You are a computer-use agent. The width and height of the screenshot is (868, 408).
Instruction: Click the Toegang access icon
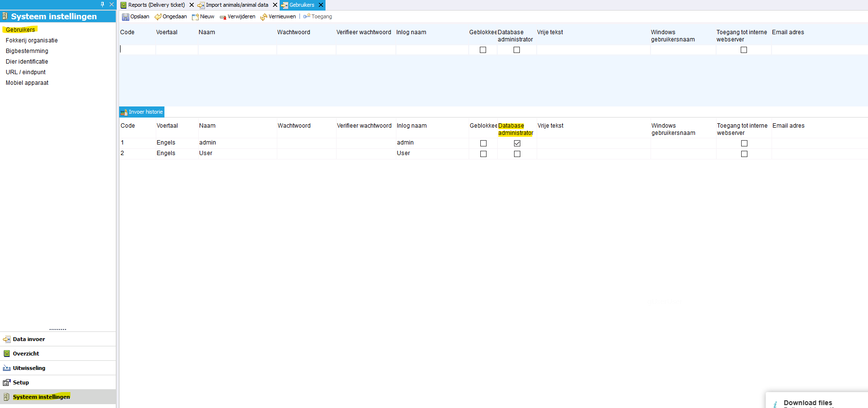(307, 16)
